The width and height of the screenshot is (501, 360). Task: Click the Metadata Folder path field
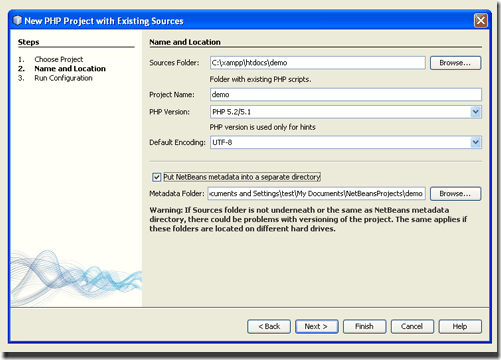[317, 194]
